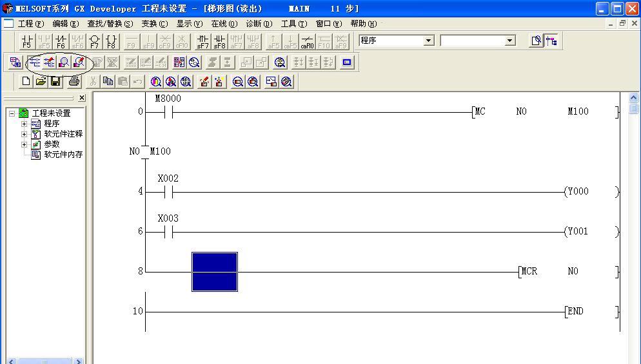Expand the 软元件注释 tree node
The width and height of the screenshot is (641, 364).
click(25, 134)
